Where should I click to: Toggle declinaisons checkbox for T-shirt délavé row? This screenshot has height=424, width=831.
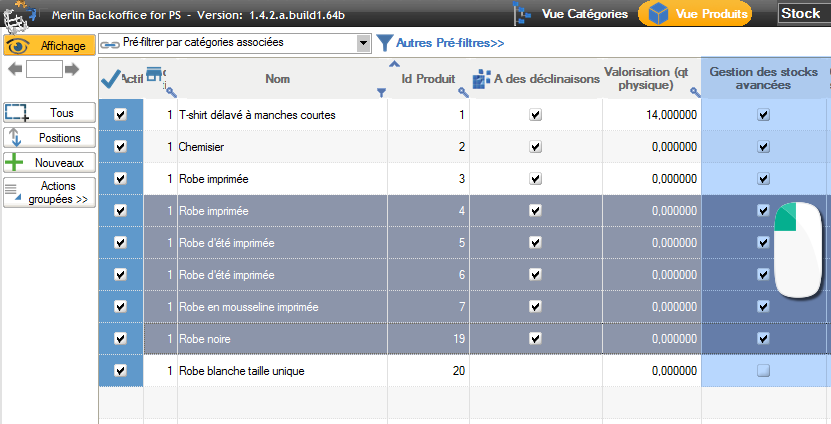pyautogui.click(x=536, y=115)
